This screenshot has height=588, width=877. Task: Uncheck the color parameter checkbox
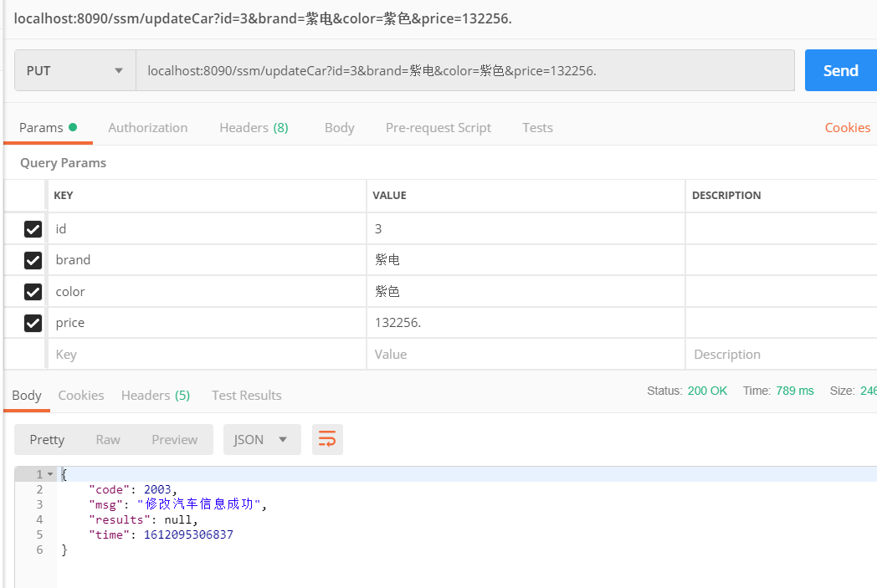(x=33, y=292)
